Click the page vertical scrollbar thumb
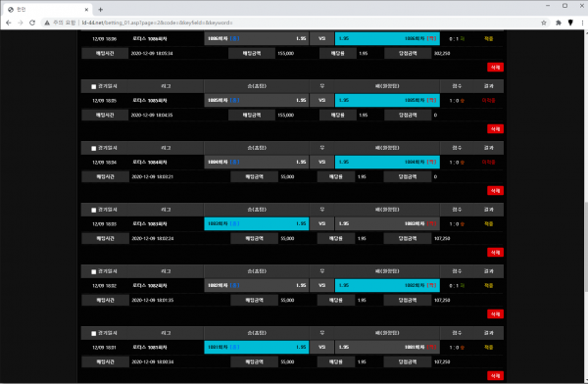Image resolution: width=588 pixels, height=384 pixels. pyautogui.click(x=586, y=247)
